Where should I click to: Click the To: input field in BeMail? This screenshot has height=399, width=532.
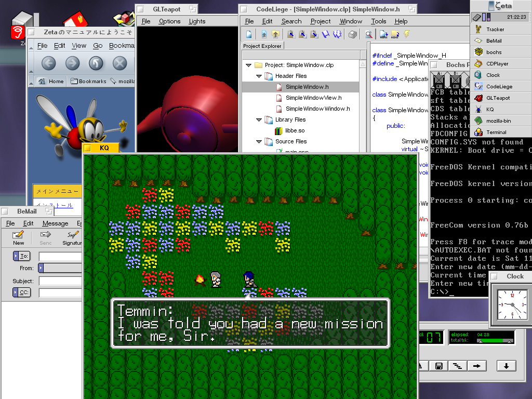click(60, 256)
